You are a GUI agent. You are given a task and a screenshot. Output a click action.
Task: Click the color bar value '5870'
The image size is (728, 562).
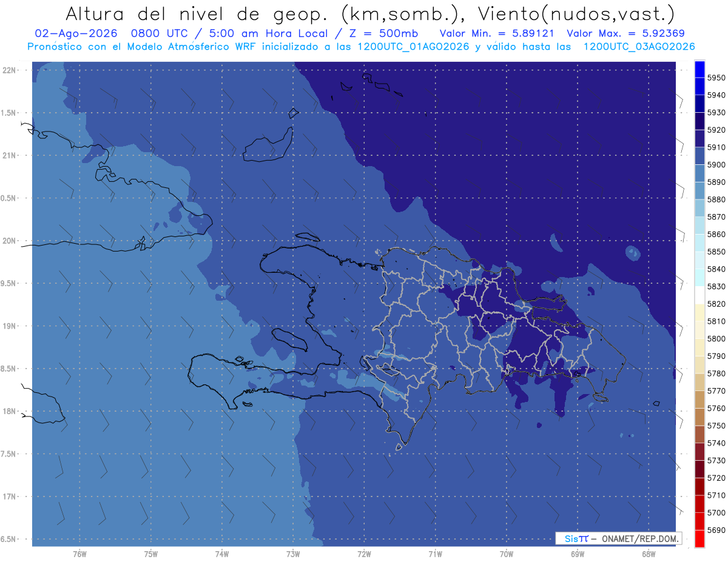(716, 217)
